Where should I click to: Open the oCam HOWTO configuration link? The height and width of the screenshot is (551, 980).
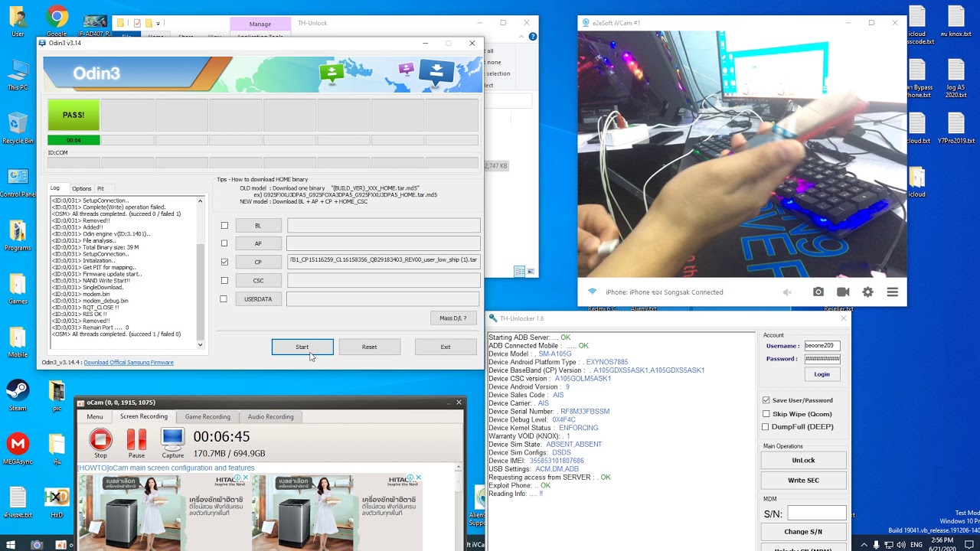pyautogui.click(x=166, y=468)
